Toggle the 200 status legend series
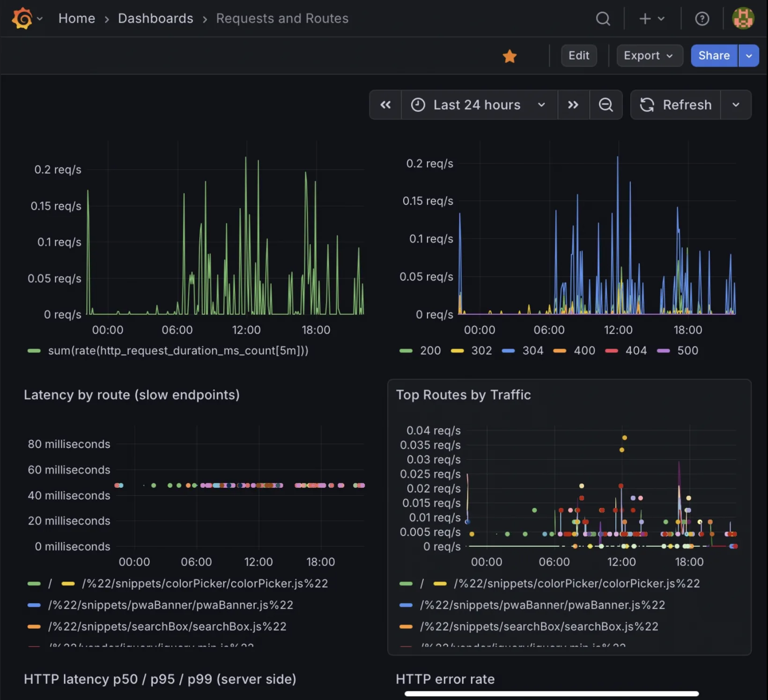This screenshot has height=700, width=768. pos(430,350)
